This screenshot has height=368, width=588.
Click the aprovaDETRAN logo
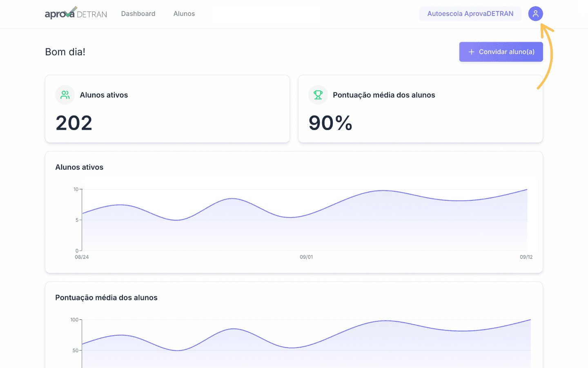point(76,13)
